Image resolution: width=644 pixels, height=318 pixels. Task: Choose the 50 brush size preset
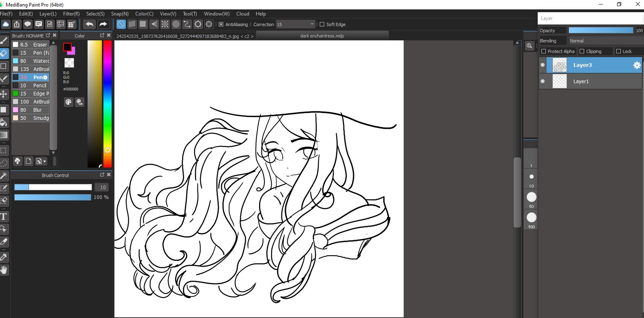[531, 199]
